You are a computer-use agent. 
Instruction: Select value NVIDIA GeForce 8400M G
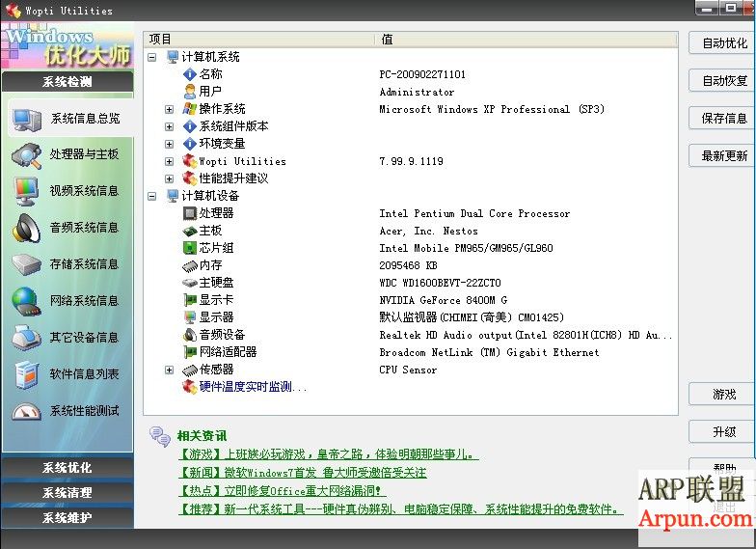coord(444,300)
